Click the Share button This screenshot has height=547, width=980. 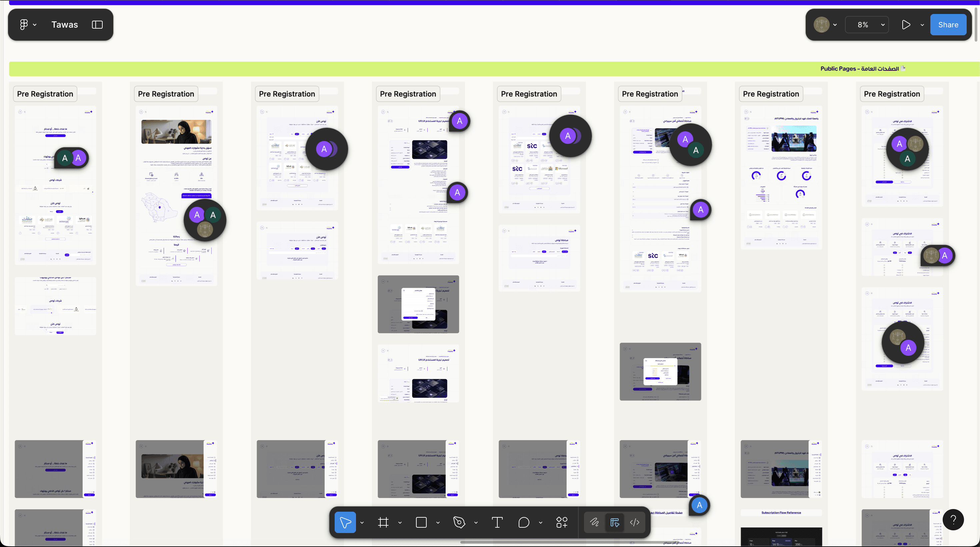tap(948, 25)
